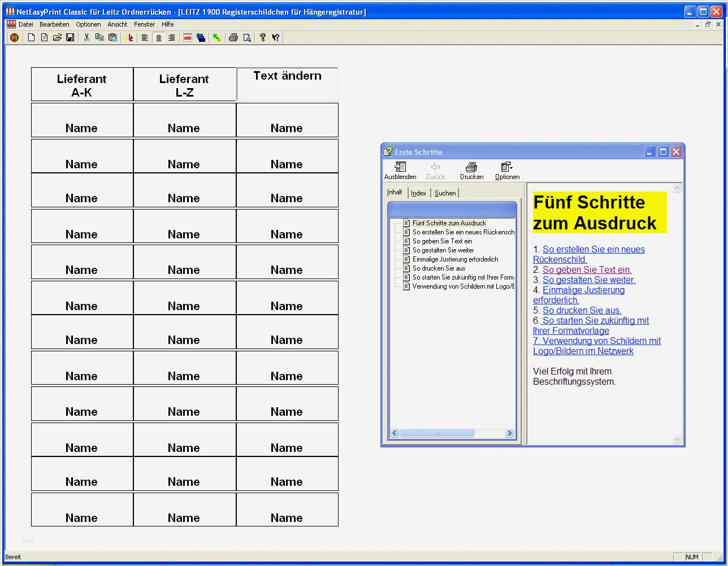
Task: Switch to the Inhalt tab
Action: click(x=395, y=192)
